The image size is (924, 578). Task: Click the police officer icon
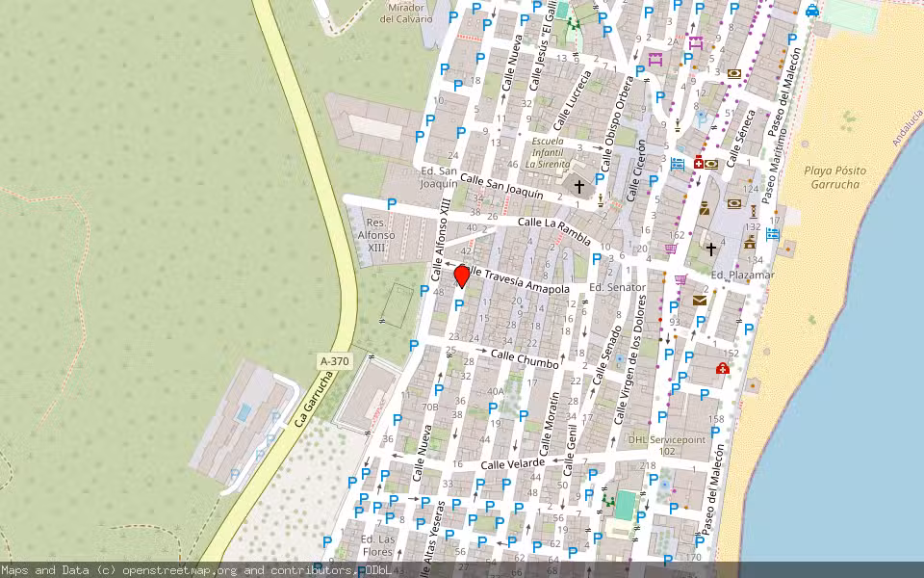click(705, 208)
